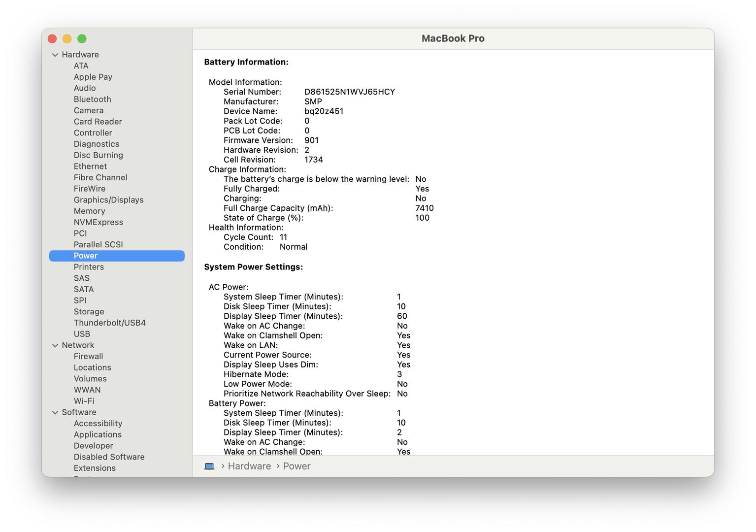
Task: Select Thunderbolt/USB4 in the sidebar
Action: click(109, 323)
